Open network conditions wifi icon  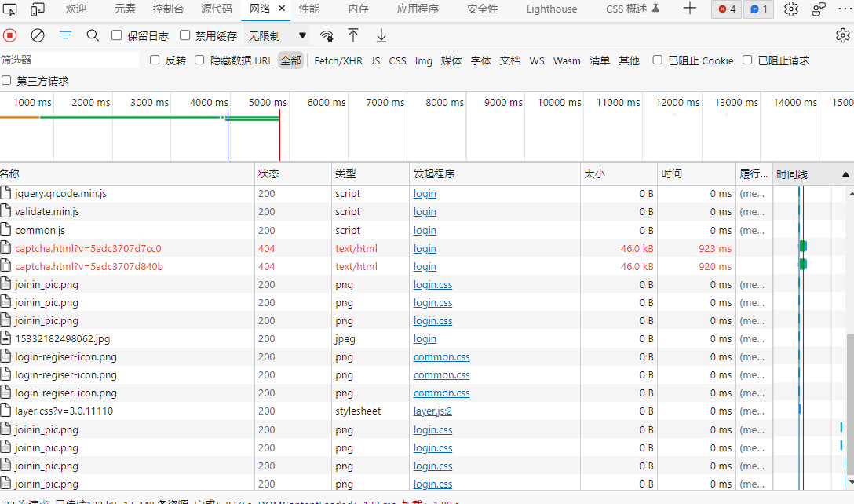pos(327,36)
